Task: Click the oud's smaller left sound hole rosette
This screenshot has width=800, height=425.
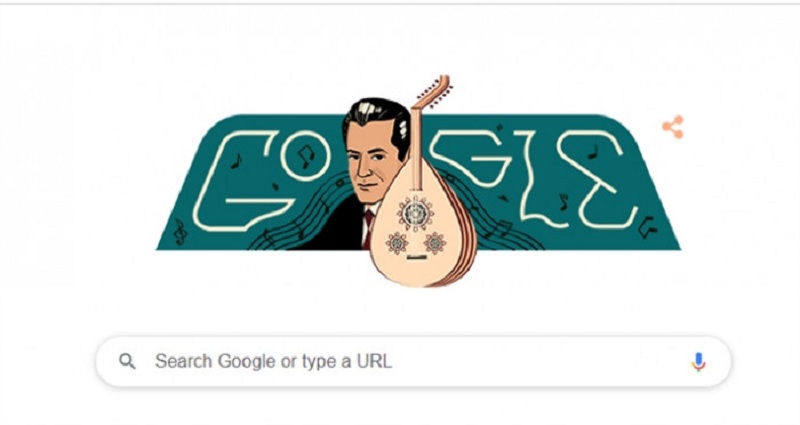Action: pyautogui.click(x=397, y=243)
